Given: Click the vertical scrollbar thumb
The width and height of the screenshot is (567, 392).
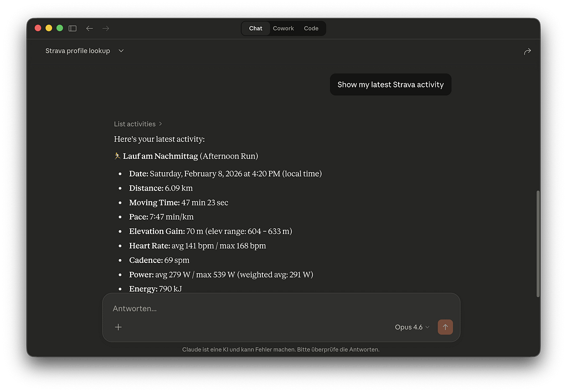Looking at the screenshot, I should (x=538, y=244).
